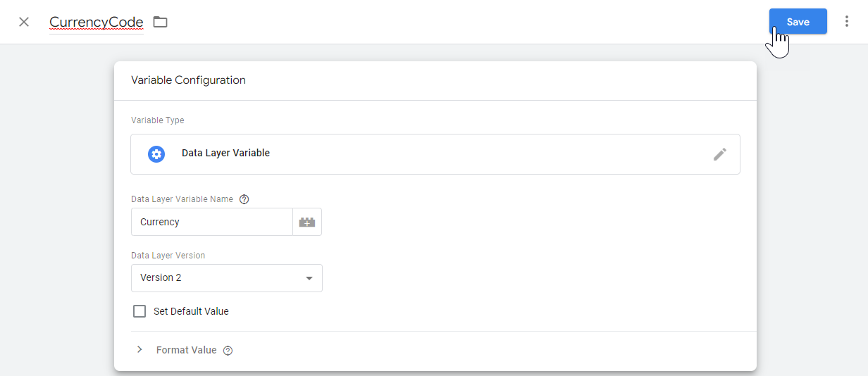The height and width of the screenshot is (376, 868).
Task: Click the 'Data Layer Version' field label
Action: [x=168, y=256]
